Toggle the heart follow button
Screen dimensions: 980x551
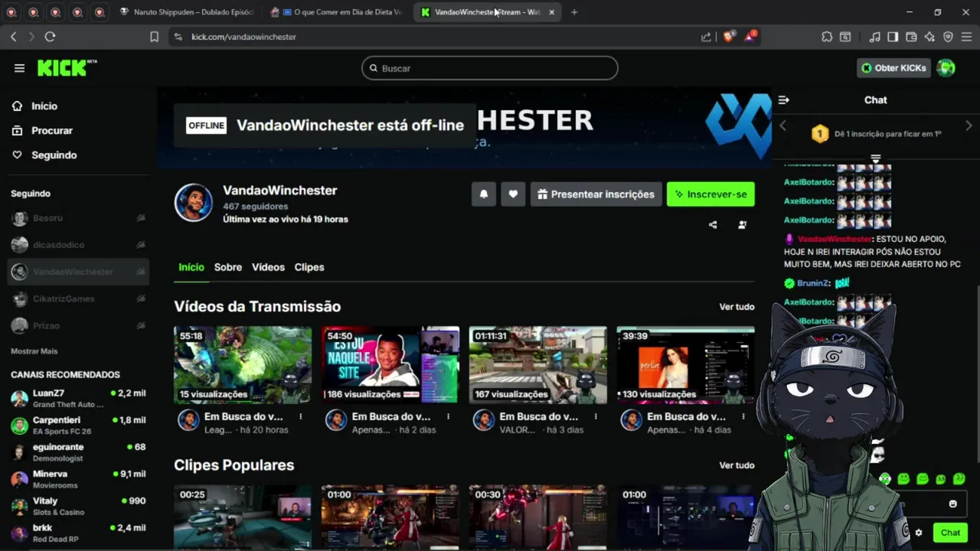[513, 194]
